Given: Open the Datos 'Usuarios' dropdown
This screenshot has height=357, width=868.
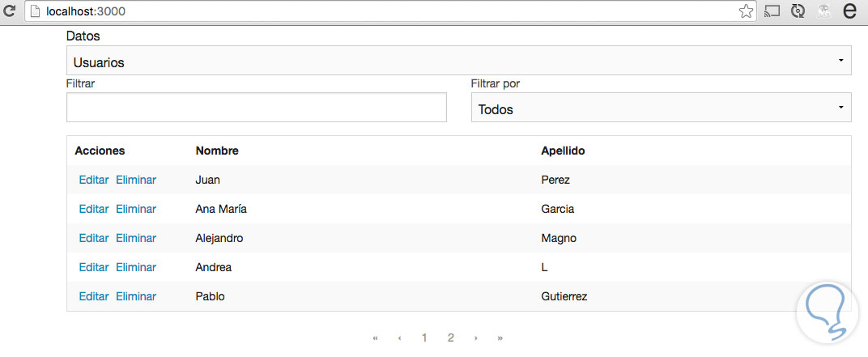Looking at the screenshot, I should pos(458,61).
